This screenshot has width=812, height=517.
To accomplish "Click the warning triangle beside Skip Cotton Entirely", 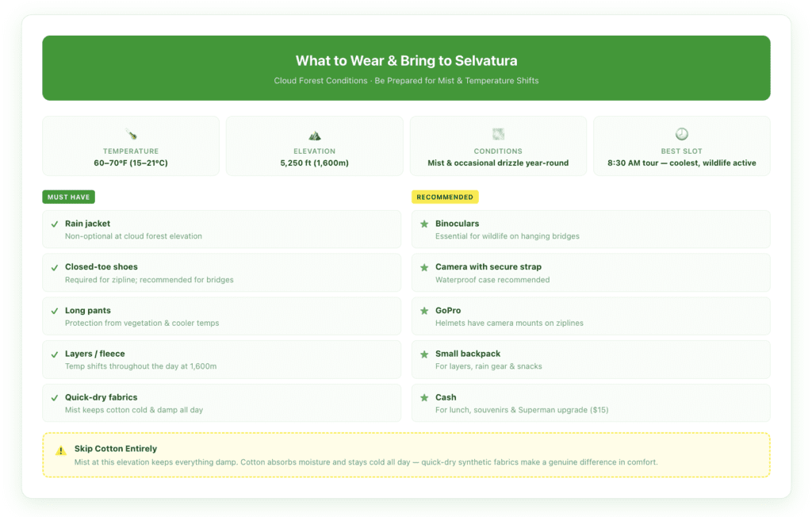I will (60, 450).
